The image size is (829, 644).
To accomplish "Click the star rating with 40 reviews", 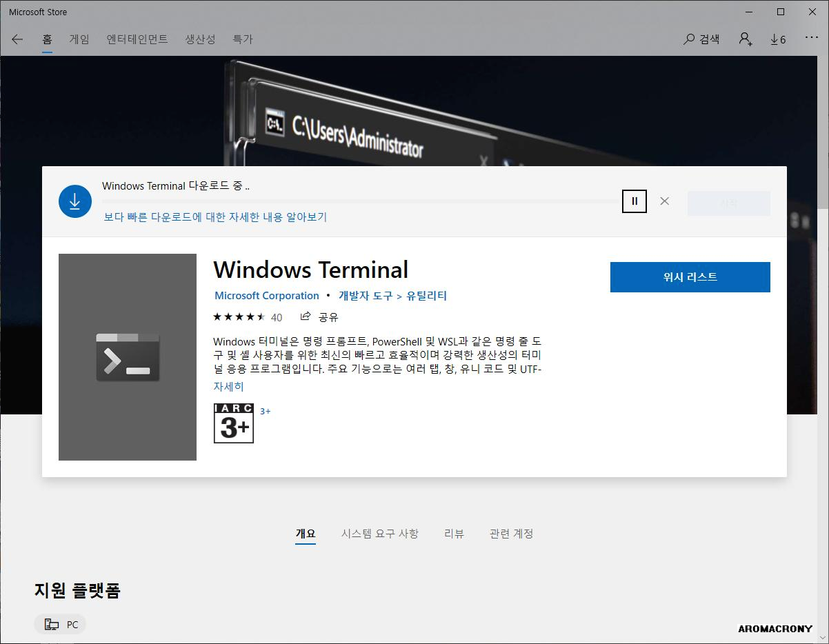I will coord(248,317).
